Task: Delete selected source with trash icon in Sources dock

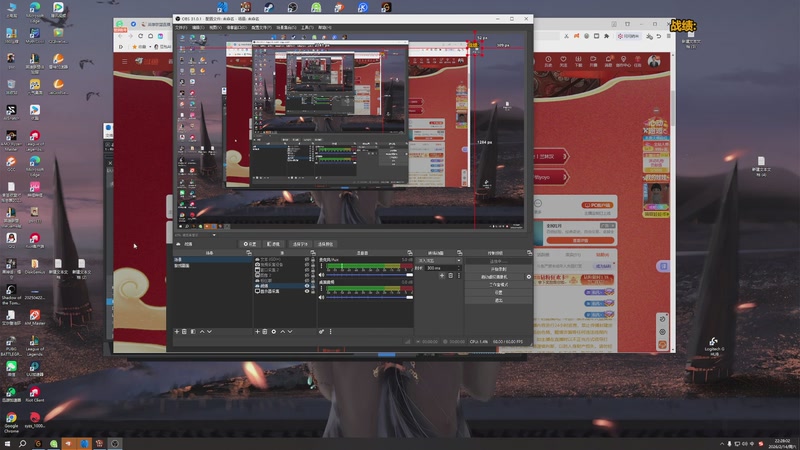Action: 265,332
